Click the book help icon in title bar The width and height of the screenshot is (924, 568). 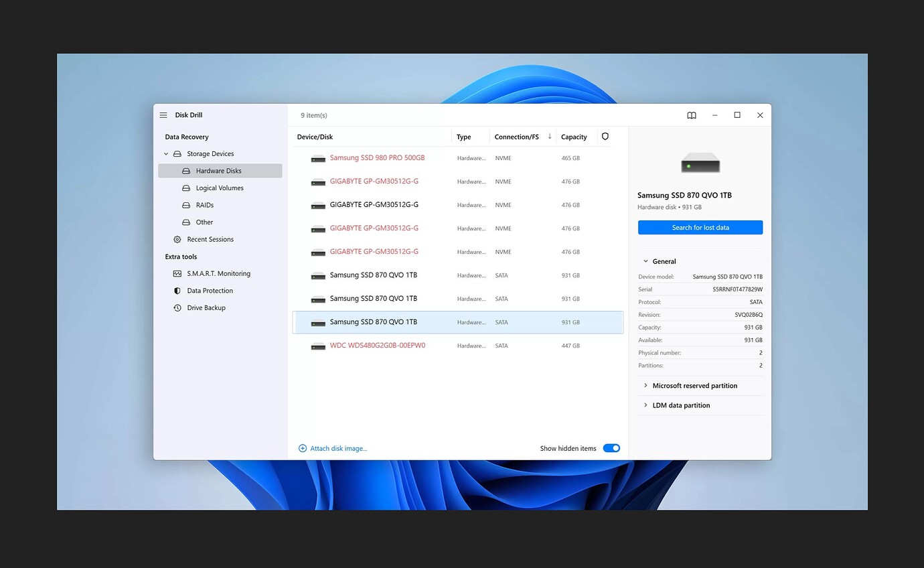[x=692, y=115]
